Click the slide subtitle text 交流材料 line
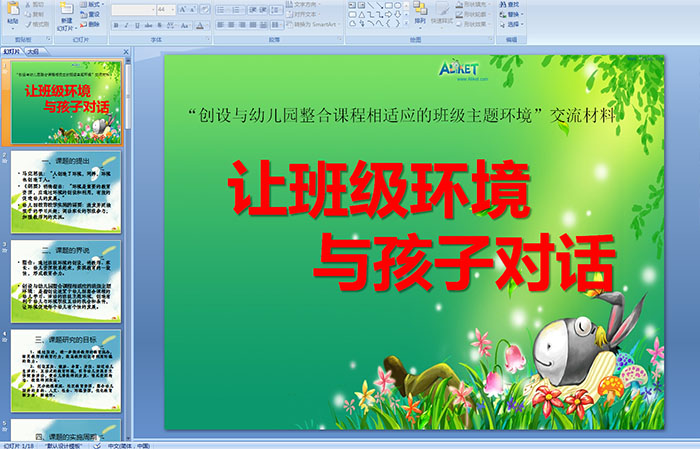Image resolution: width=700 pixels, height=449 pixels. (403, 116)
